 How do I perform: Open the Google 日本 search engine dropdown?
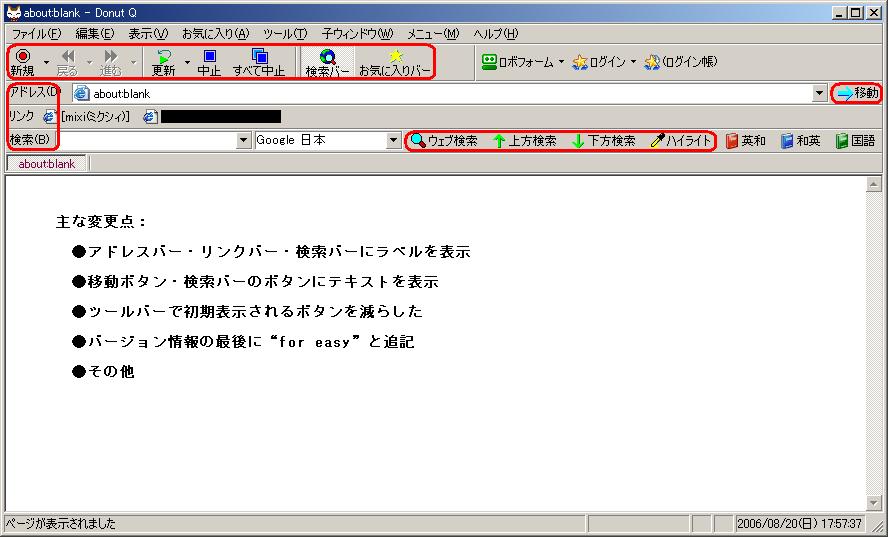pyautogui.click(x=394, y=141)
